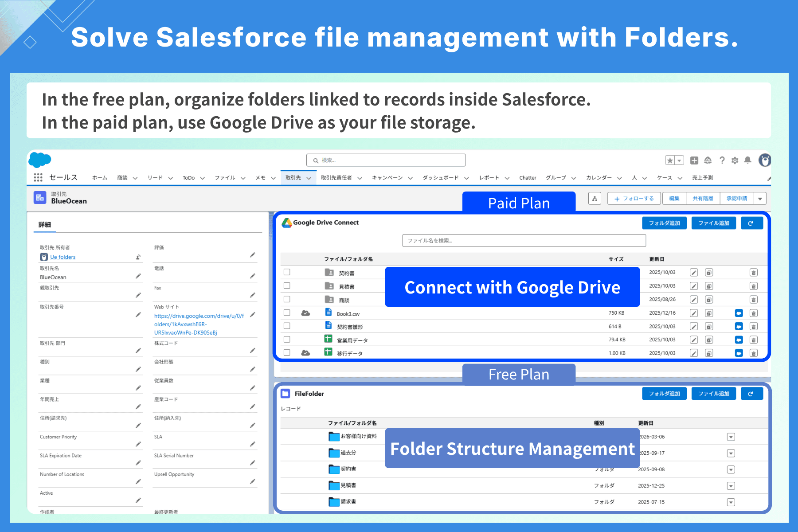The width and height of the screenshot is (798, 532).
Task: Open row actions for the 過去分 folder
Action: (x=731, y=454)
